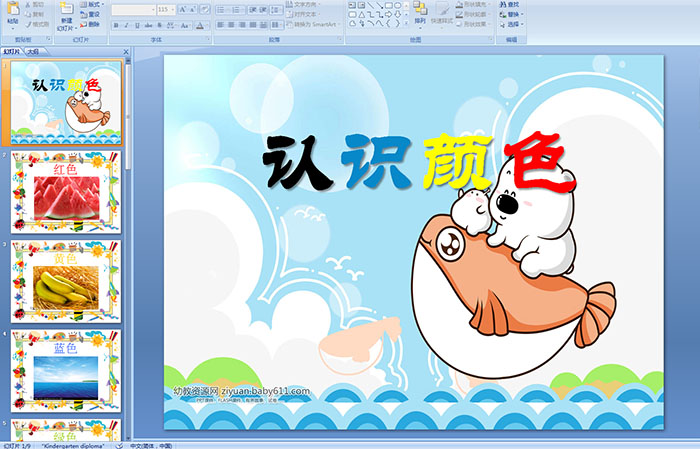Select the Down Arrow block shape
The height and width of the screenshot is (449, 700).
(397, 14)
